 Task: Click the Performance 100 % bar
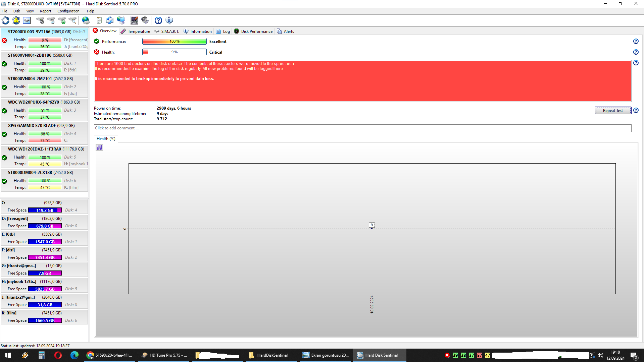(x=175, y=41)
